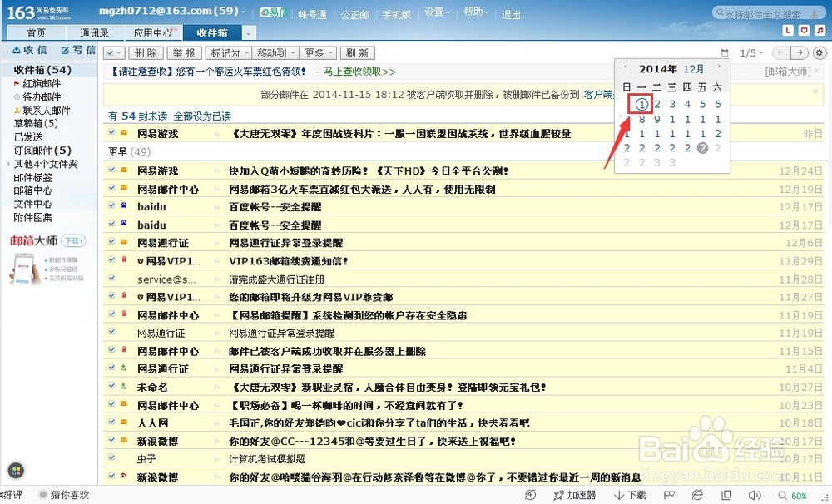Viewport: 832px width, 504px height.
Task: Toggle the select-all checkbox in mail toolbar
Action: pos(111,52)
